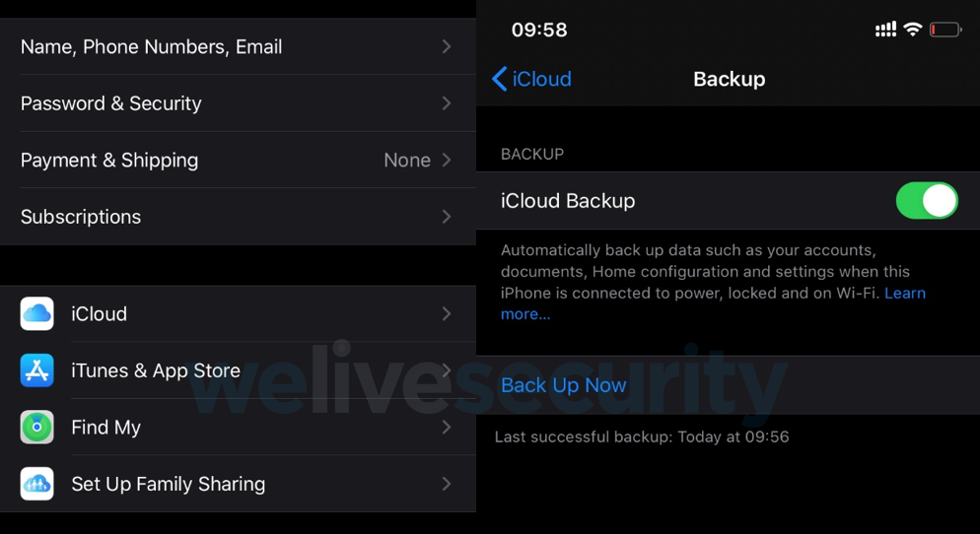Screen dimensions: 980x534
Task: Expand Name, Phone Numbers, Email chevron
Action: [447, 46]
